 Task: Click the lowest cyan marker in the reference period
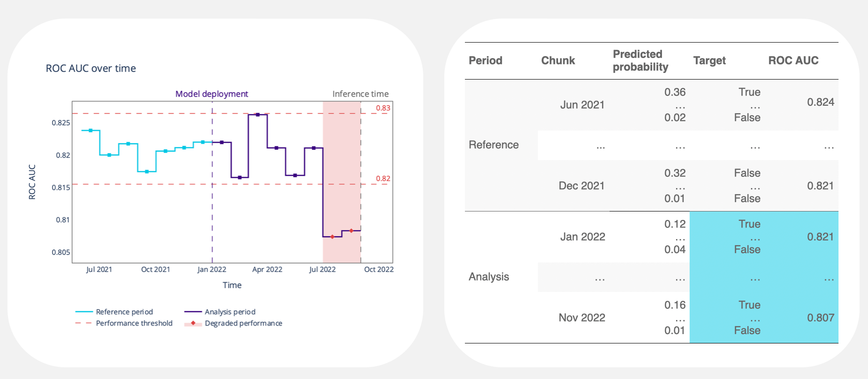147,172
